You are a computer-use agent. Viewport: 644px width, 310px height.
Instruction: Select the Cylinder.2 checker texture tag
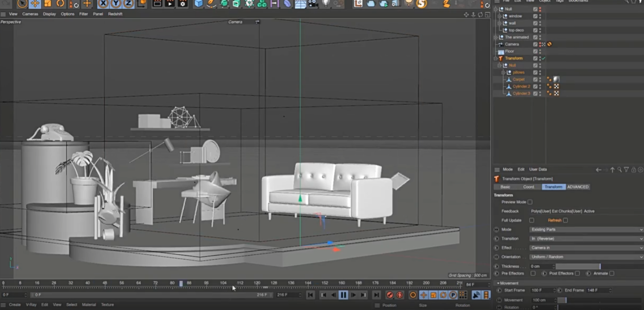557,87
